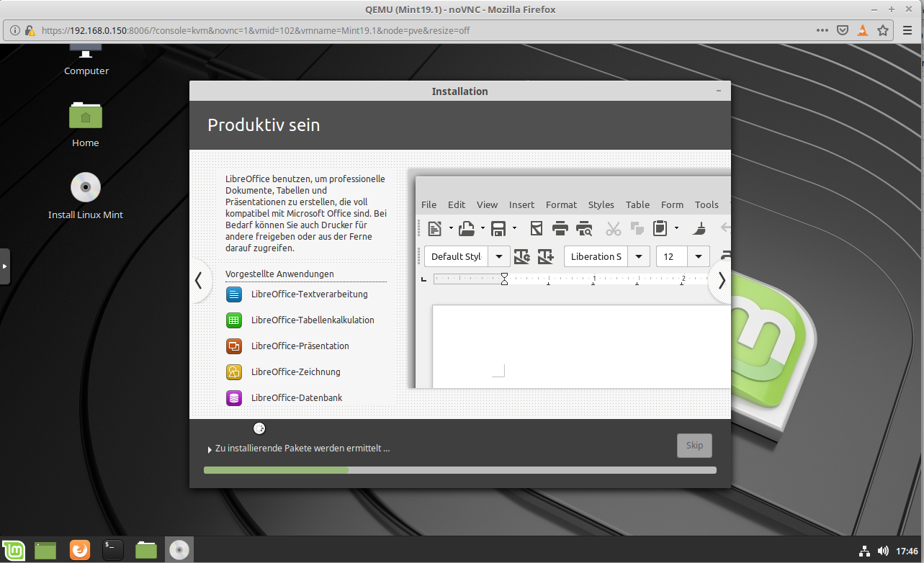Image resolution: width=924 pixels, height=563 pixels.
Task: Open the Firefox page actions three-dot menu
Action: click(822, 31)
